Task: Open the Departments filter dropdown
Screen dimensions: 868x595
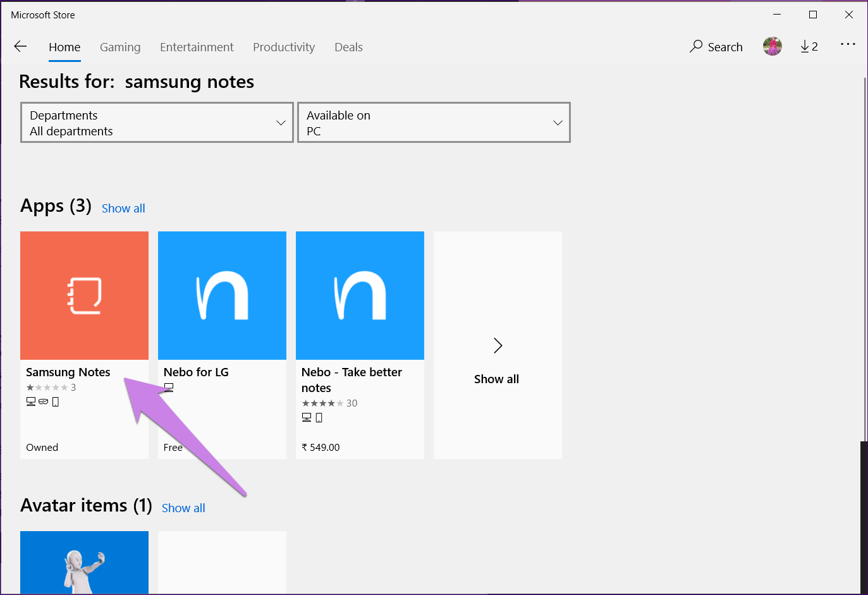Action: tap(156, 122)
